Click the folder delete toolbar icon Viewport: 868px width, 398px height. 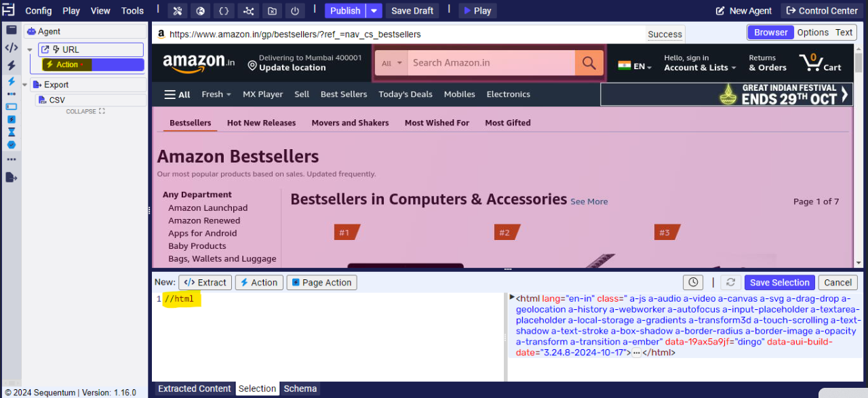tap(271, 11)
